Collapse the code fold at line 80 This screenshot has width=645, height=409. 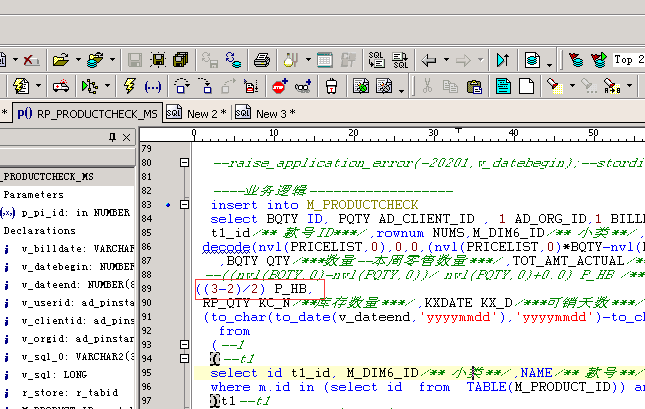[183, 163]
